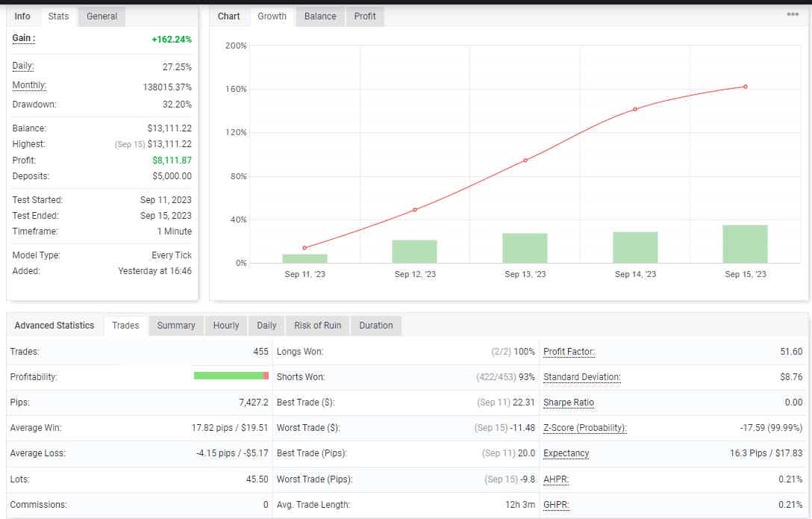Click the Every Tick model type value
Image resolution: width=812 pixels, height=519 pixels.
tap(172, 255)
